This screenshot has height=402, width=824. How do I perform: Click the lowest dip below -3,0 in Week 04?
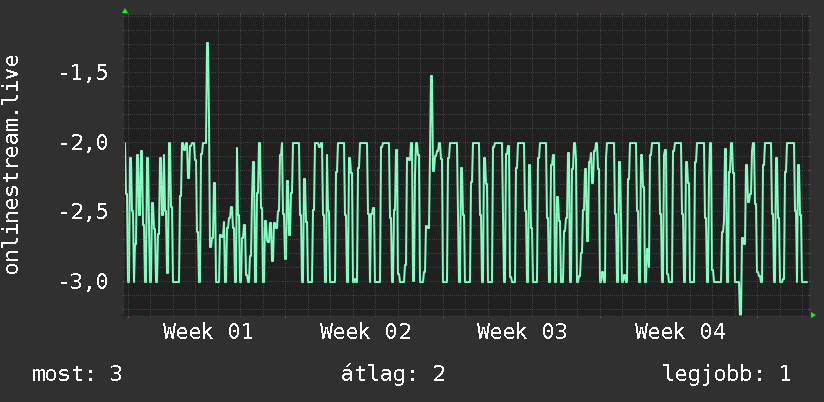point(740,313)
